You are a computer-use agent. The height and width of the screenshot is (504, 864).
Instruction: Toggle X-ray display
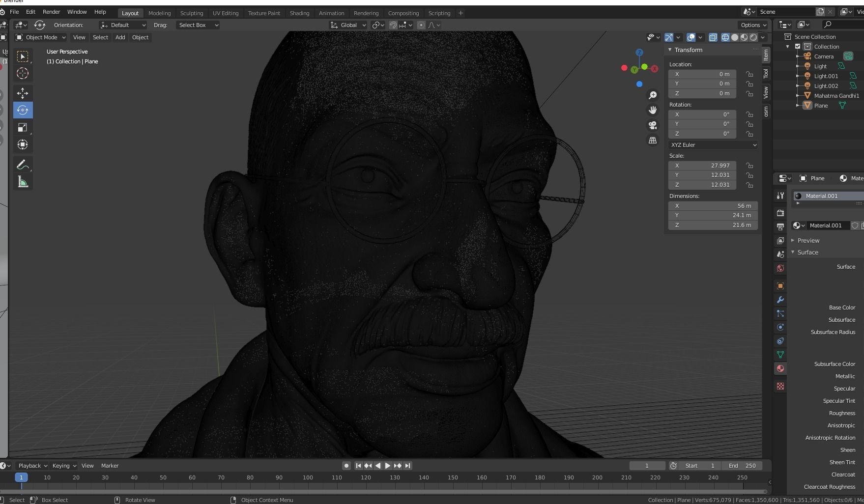[x=713, y=37]
